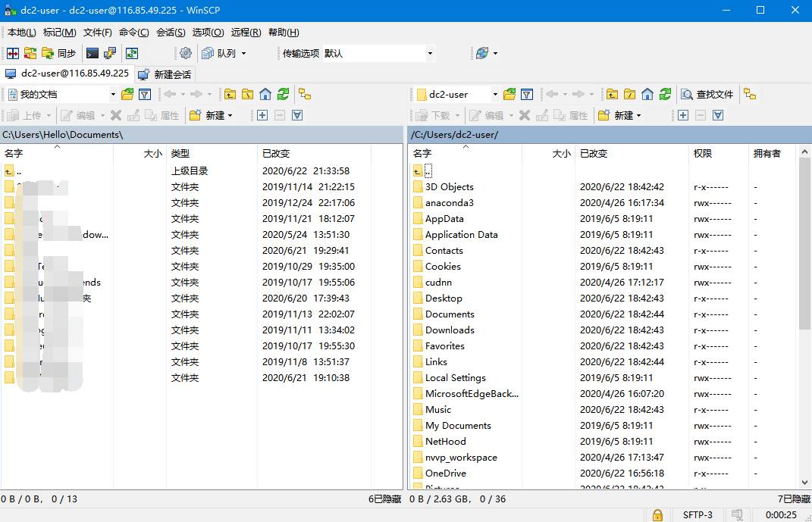Click the remote list scroll-down arrow
Screen dimensions: 812x522
804,483
